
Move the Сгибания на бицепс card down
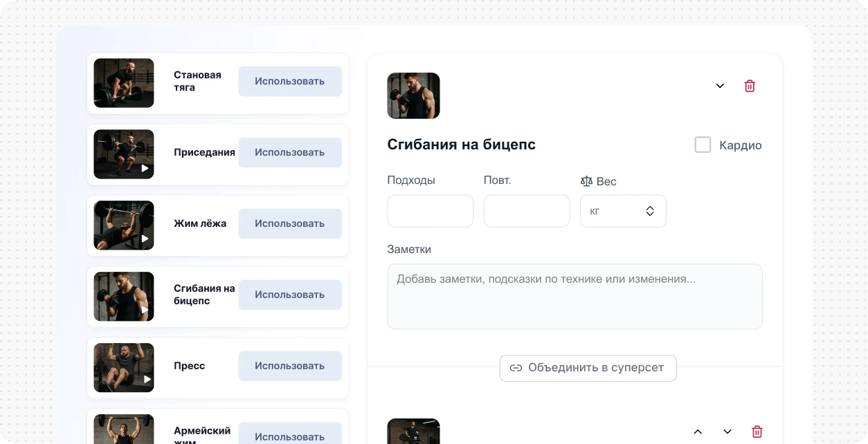(x=720, y=86)
